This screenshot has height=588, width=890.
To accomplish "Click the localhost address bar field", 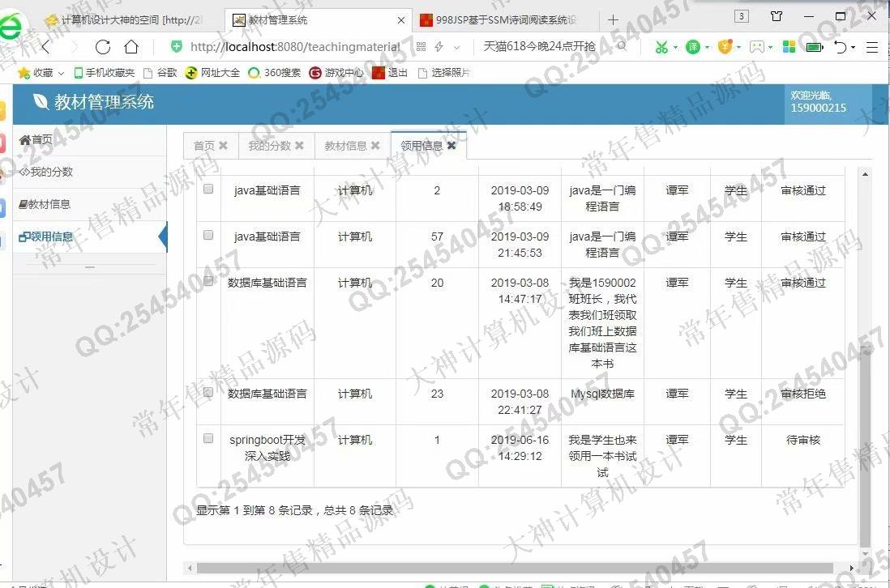I will tap(295, 47).
